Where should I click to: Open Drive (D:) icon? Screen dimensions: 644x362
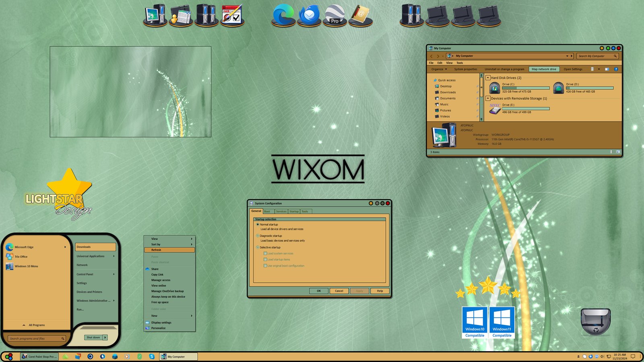click(559, 88)
